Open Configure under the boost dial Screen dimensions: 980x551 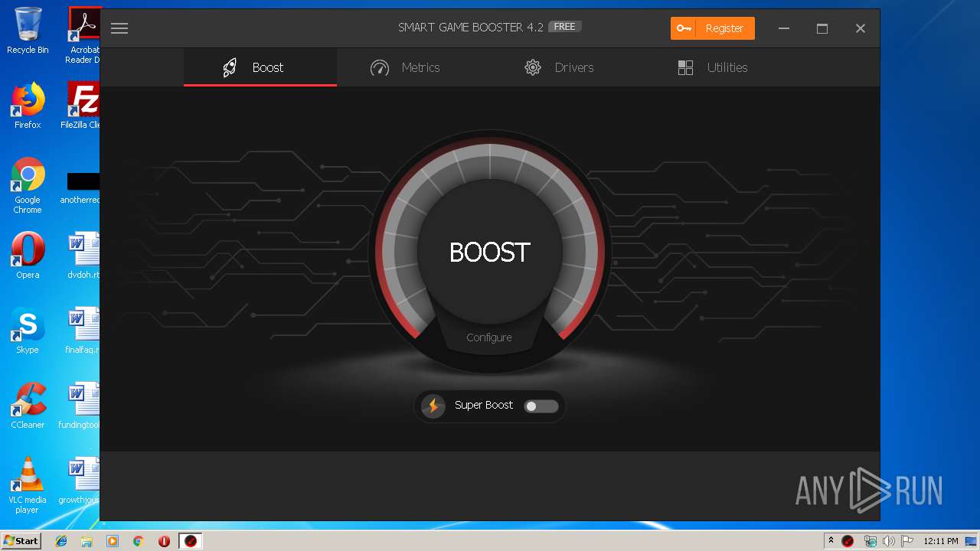tap(489, 337)
